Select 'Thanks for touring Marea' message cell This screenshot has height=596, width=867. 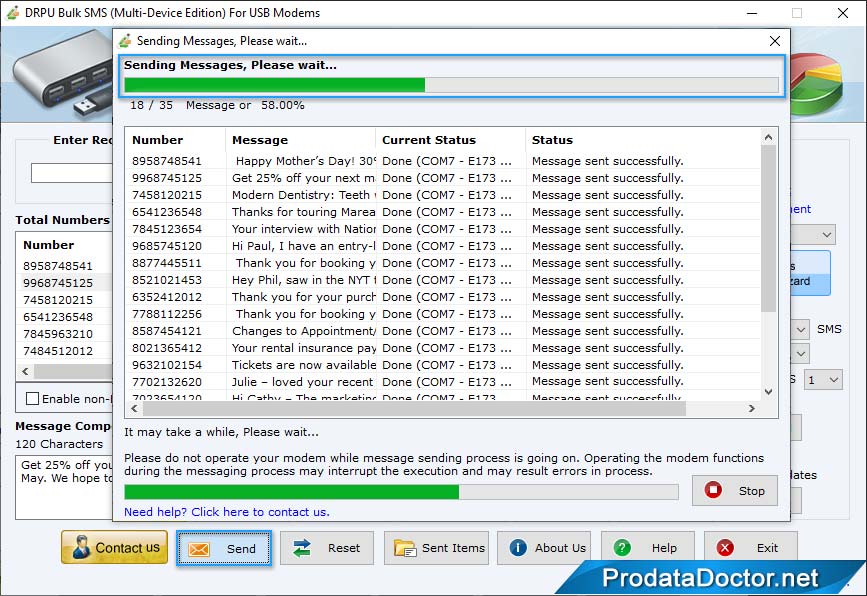pos(303,212)
